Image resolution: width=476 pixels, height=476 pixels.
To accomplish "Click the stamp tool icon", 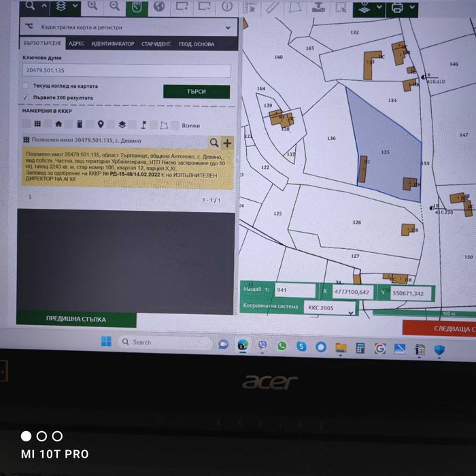I will point(318,7).
